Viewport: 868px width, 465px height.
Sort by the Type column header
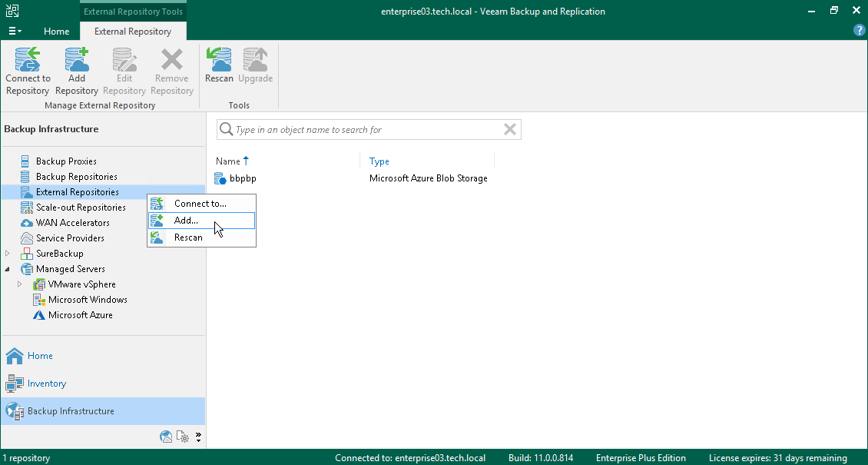379,161
